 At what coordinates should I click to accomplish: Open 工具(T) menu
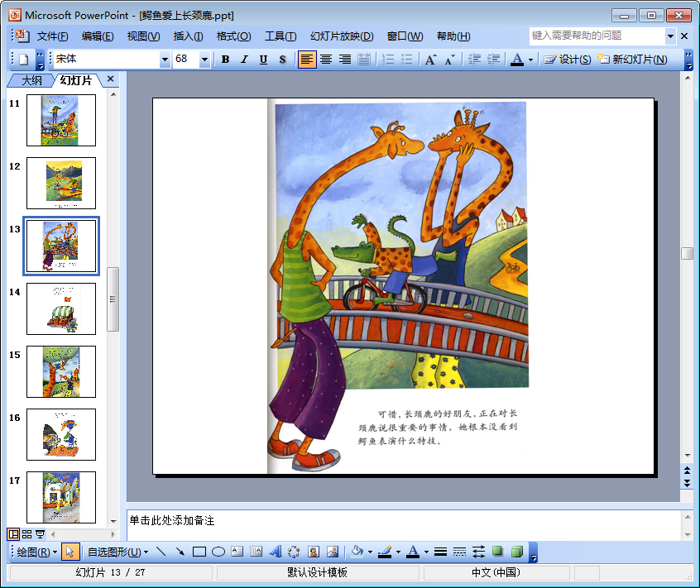tap(280, 36)
